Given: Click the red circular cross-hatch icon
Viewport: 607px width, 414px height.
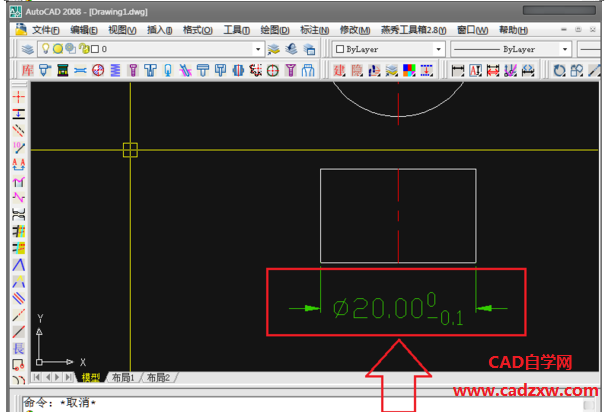Looking at the screenshot, I should click(x=98, y=70).
